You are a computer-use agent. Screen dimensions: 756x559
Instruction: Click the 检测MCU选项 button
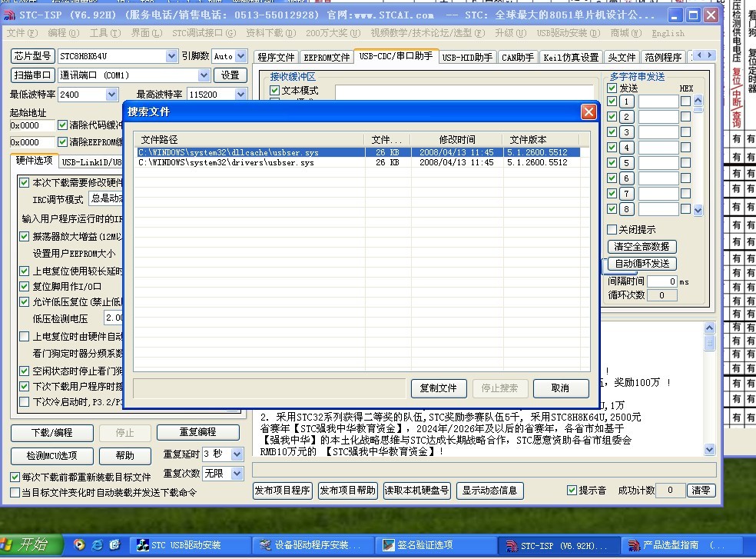(x=51, y=455)
